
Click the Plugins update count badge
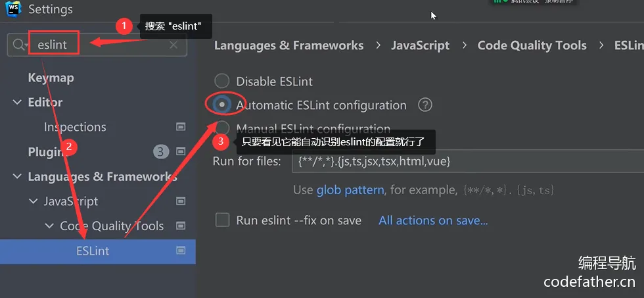point(161,152)
